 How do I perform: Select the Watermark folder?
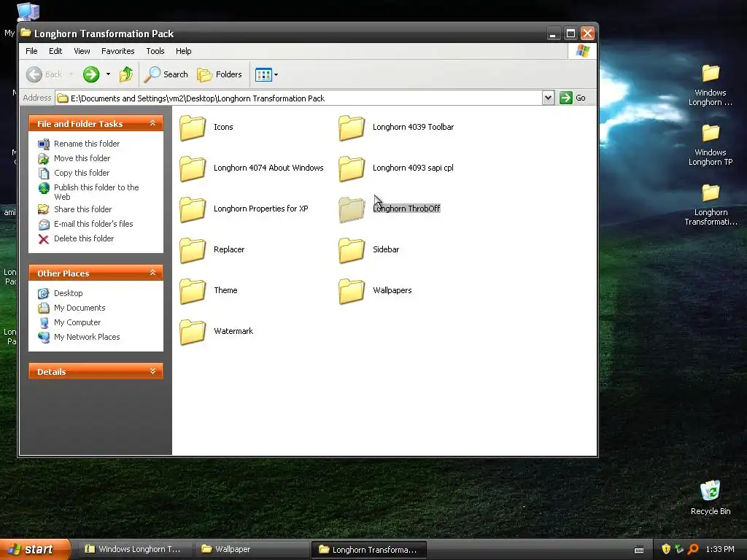coord(216,332)
